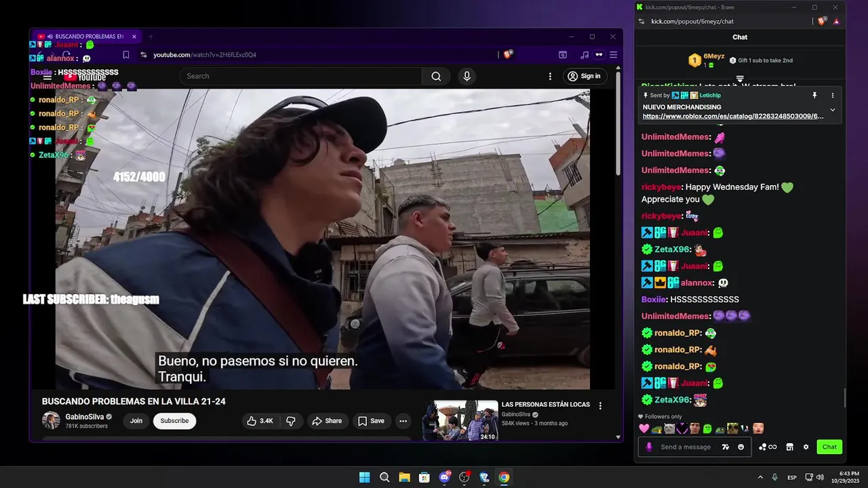Expand the gifted subs leaderboard arrow
This screenshot has height=488, width=868.
[x=740, y=79]
